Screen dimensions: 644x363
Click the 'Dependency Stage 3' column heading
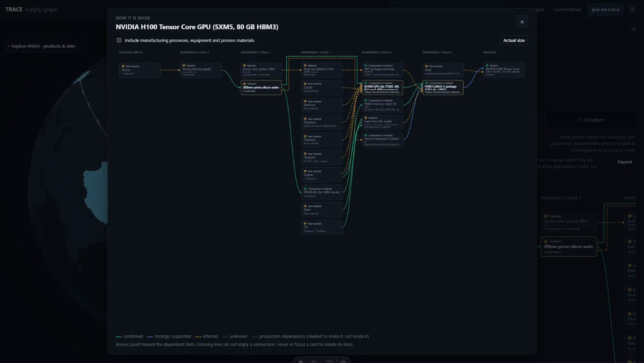tap(316, 52)
